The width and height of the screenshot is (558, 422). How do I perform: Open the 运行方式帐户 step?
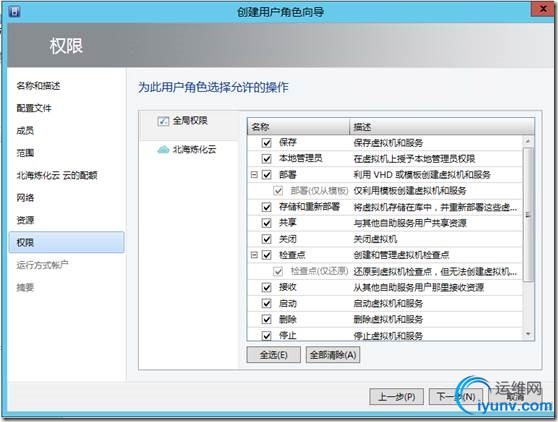click(42, 265)
